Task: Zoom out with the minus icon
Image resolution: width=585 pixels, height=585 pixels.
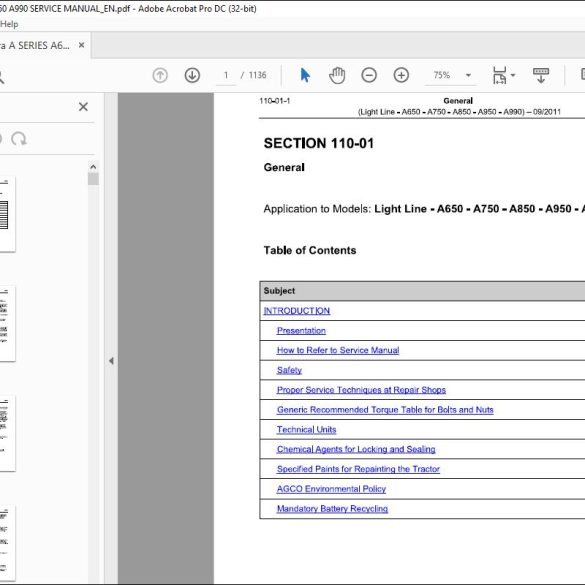Action: coord(369,75)
